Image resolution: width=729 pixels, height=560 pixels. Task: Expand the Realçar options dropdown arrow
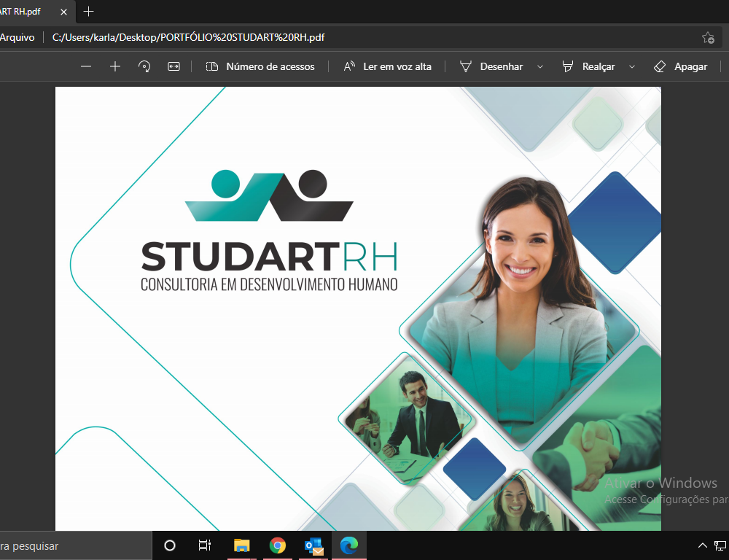tap(632, 66)
